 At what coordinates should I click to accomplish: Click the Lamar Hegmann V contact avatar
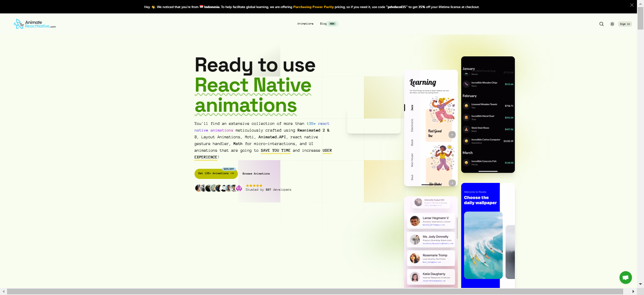(415, 221)
